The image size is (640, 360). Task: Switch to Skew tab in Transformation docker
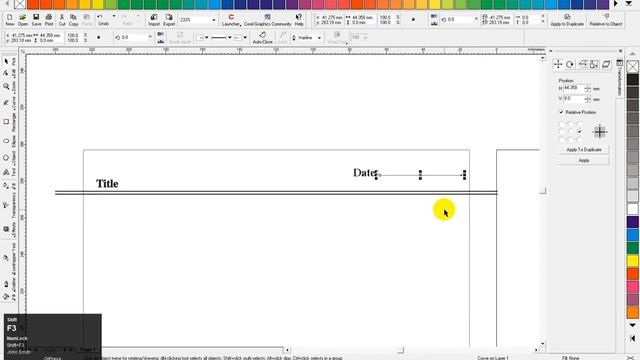[x=606, y=64]
